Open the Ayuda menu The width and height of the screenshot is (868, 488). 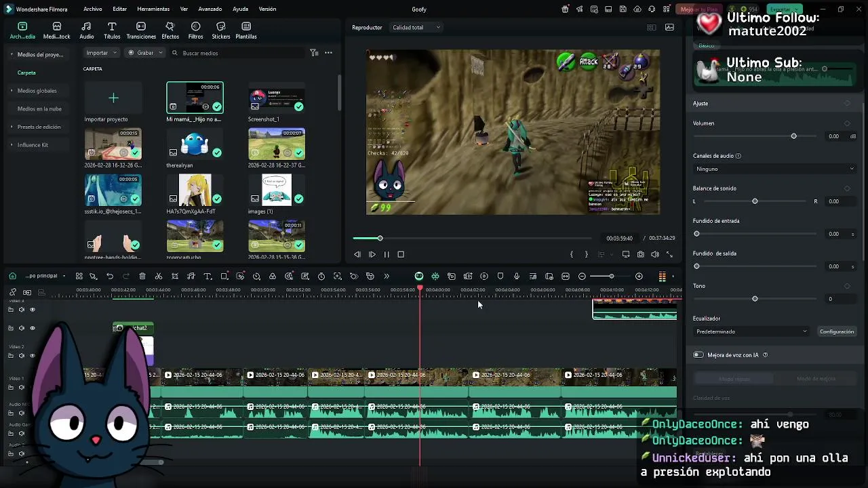pyautogui.click(x=240, y=9)
